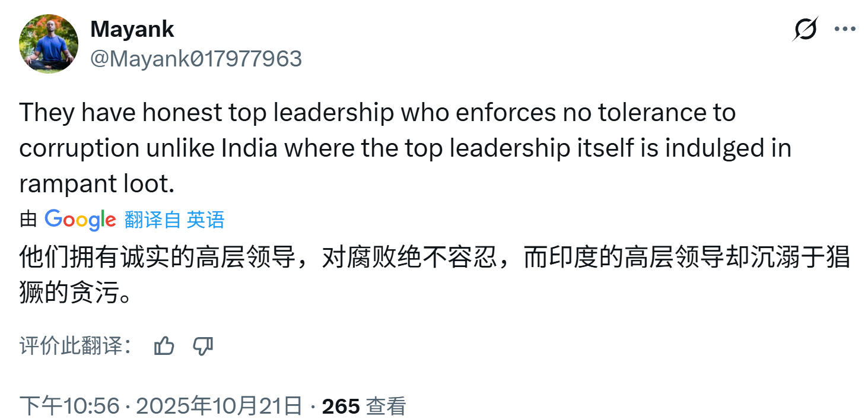This screenshot has height=419, width=868.
Task: Open Mayank's profile avatar picture
Action: click(x=49, y=43)
